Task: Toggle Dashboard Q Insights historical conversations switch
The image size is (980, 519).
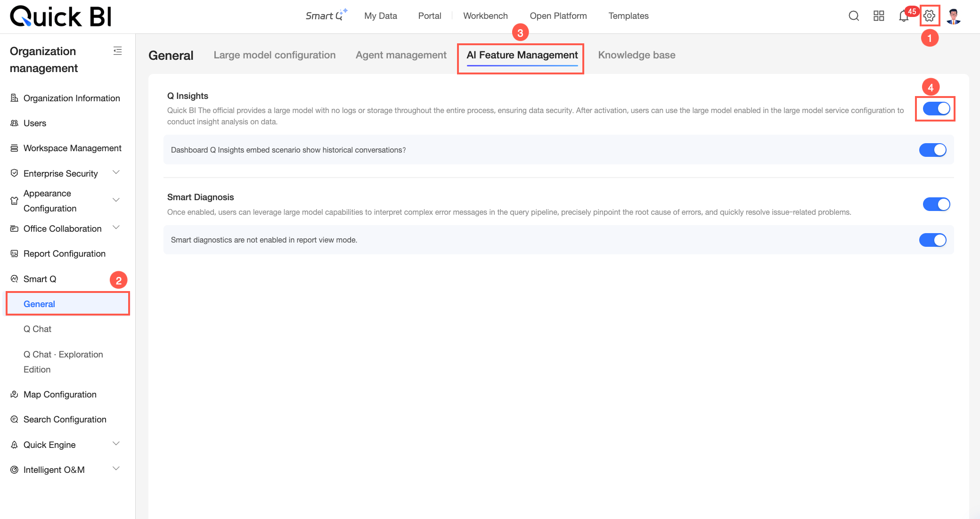Action: click(x=932, y=150)
